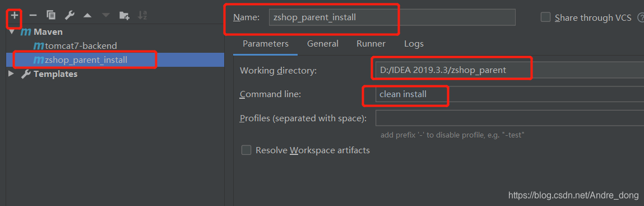Toggle Share through VCS checkbox
The height and width of the screenshot is (206, 644).
click(x=545, y=17)
